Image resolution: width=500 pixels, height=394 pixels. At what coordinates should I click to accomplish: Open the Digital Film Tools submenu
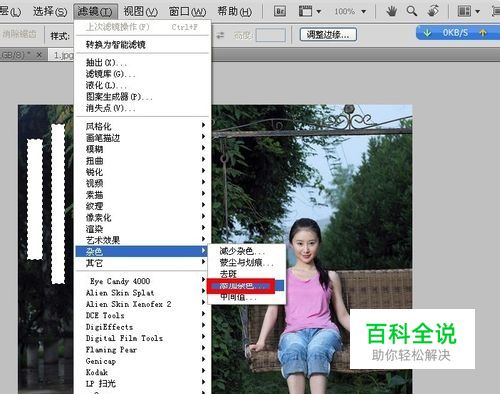click(x=143, y=338)
